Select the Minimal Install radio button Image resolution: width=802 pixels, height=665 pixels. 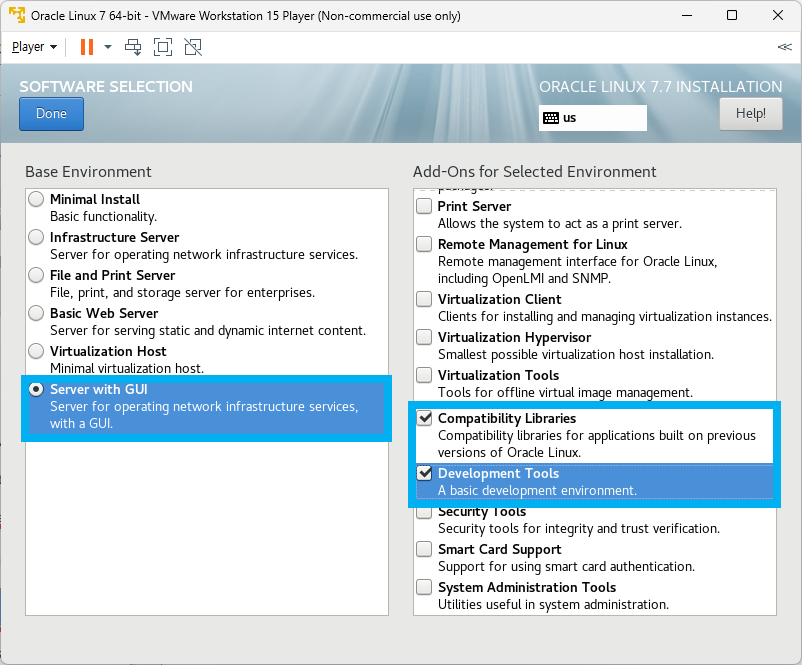36,199
